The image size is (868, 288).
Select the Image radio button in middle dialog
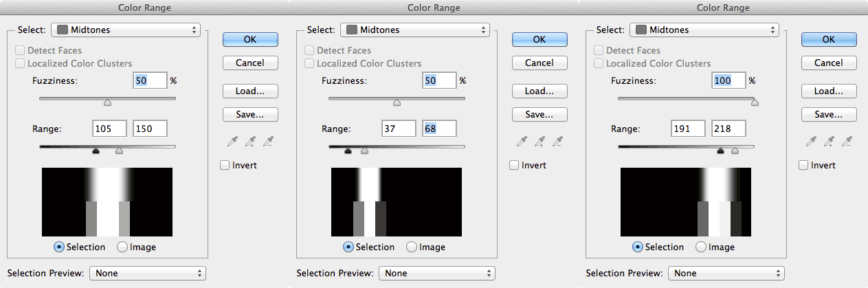click(411, 247)
